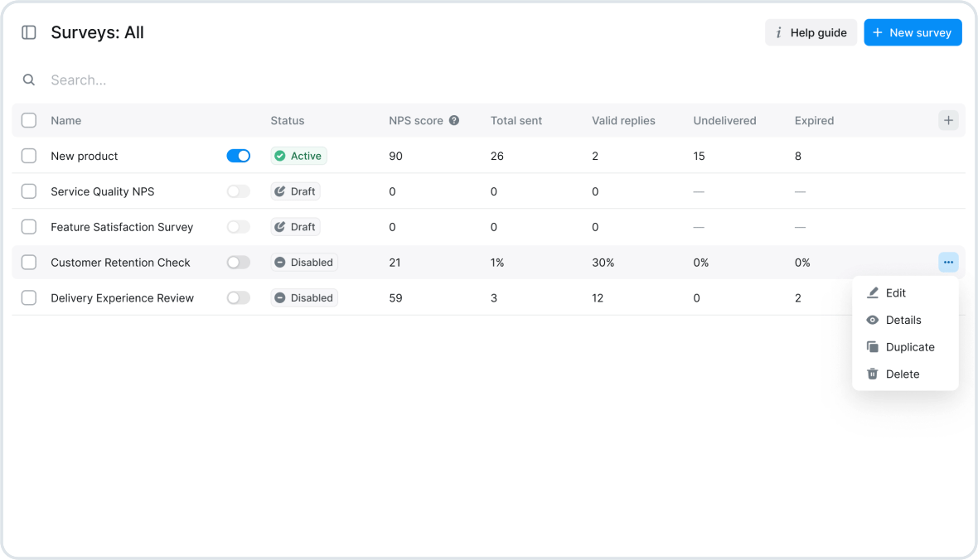Check the Service Quality NPS checkbox
The image size is (978, 560).
(29, 191)
